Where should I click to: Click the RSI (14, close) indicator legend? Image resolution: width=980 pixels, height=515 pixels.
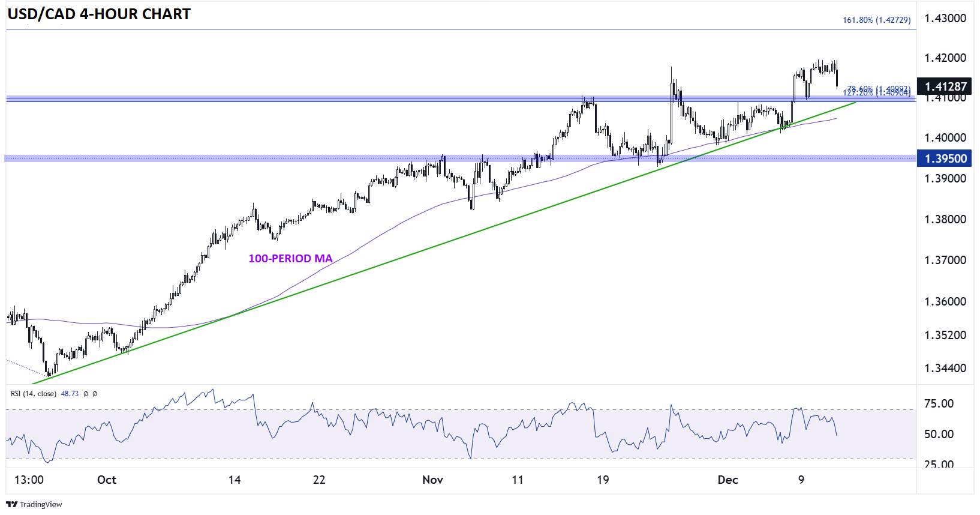click(34, 394)
